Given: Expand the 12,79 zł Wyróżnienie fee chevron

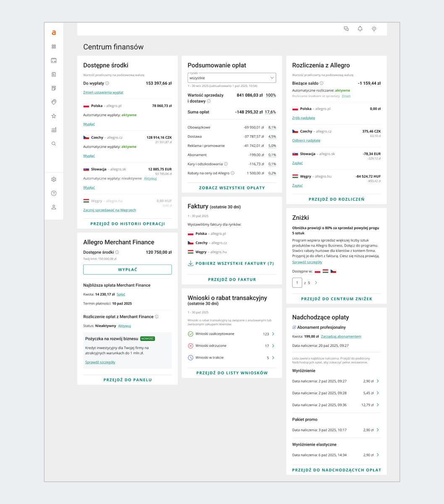Looking at the screenshot, I should pos(378,405).
